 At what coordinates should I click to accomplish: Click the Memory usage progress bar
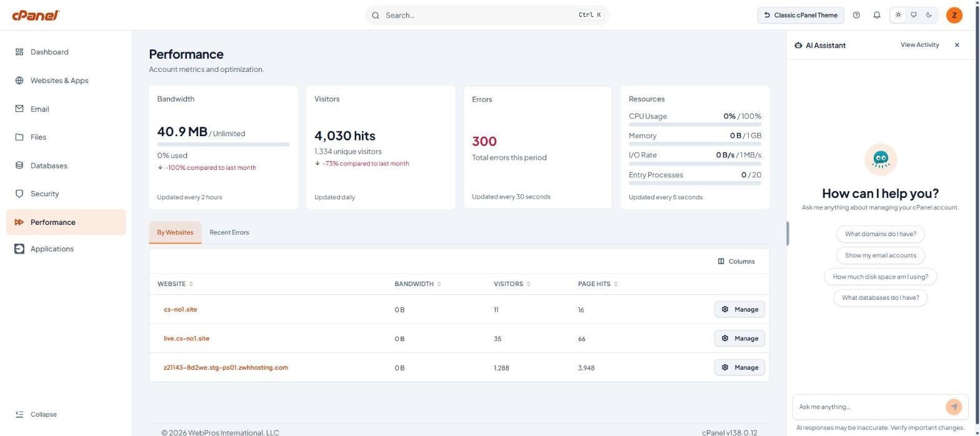[x=695, y=144]
